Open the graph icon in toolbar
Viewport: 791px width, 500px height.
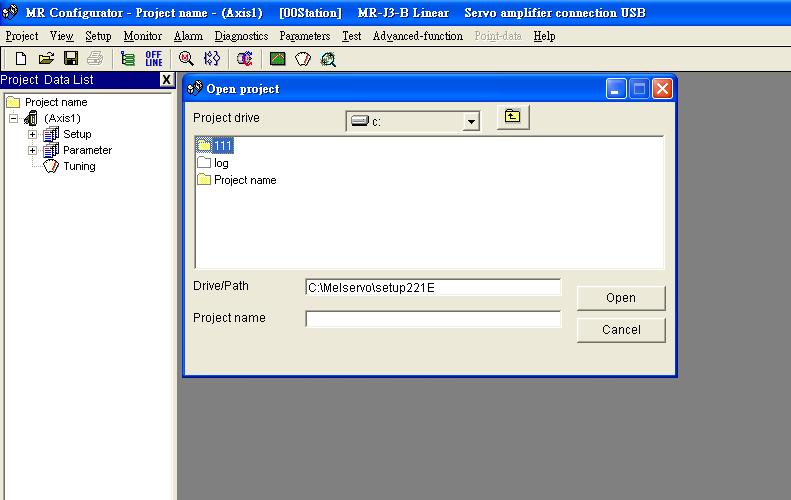click(278, 59)
